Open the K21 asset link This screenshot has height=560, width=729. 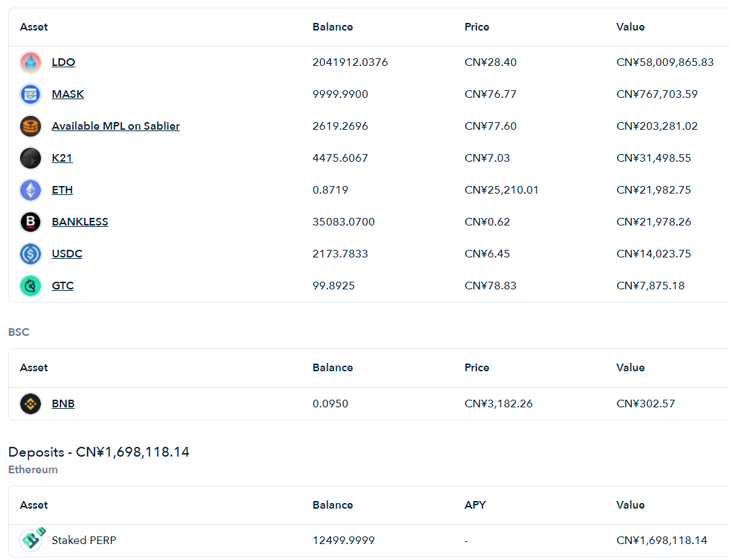pyautogui.click(x=62, y=158)
